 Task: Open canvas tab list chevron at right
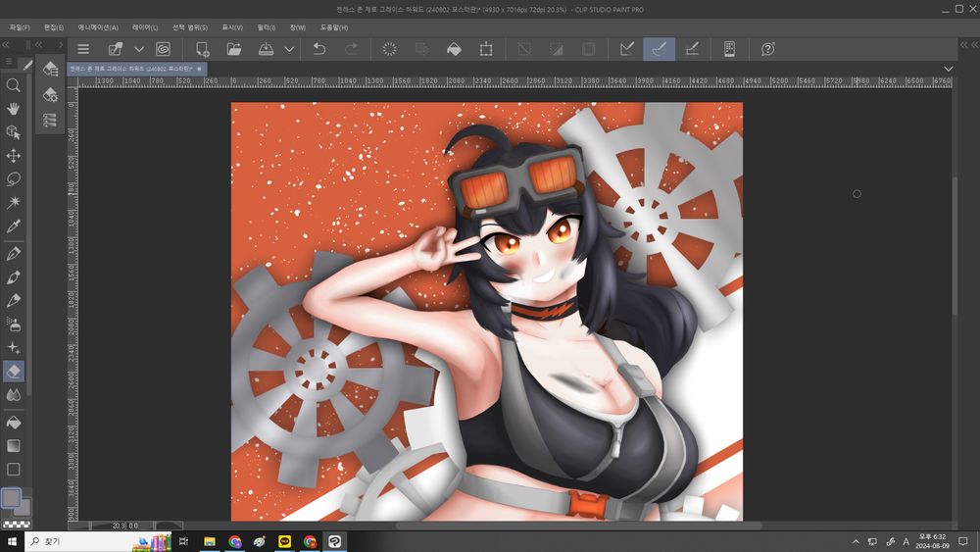pyautogui.click(x=948, y=69)
